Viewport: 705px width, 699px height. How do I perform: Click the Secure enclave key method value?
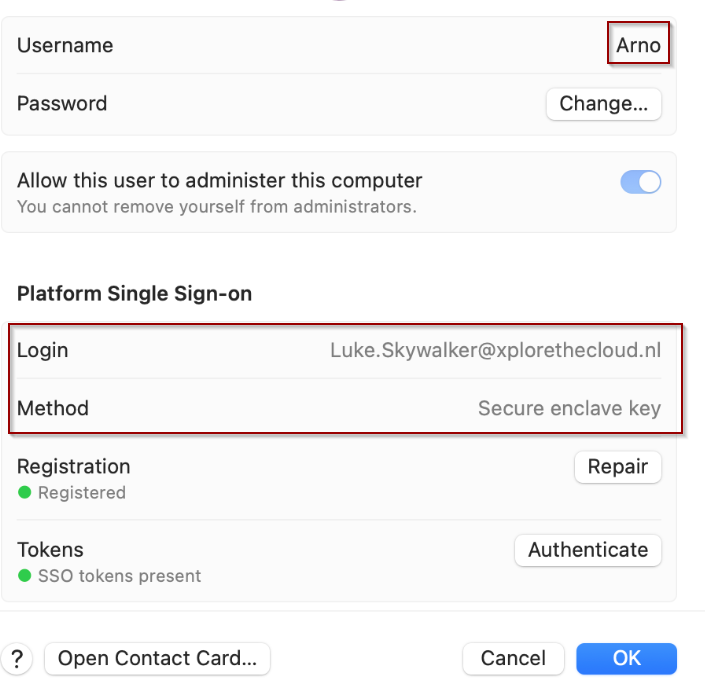tap(569, 408)
